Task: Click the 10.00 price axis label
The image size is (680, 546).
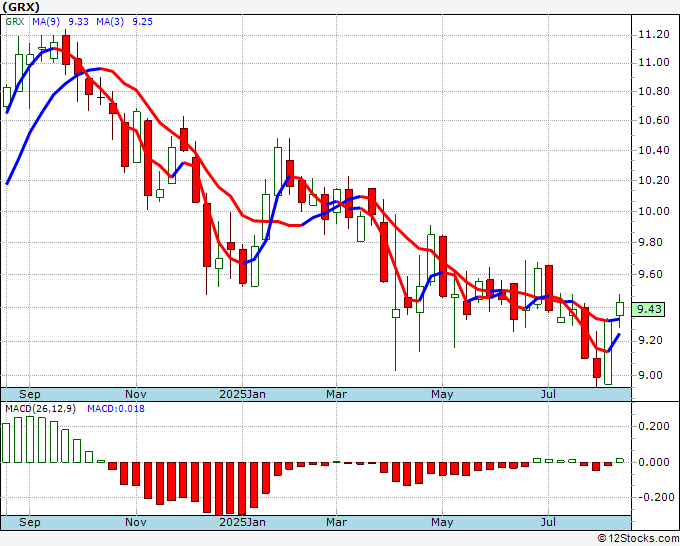Action: (x=654, y=211)
